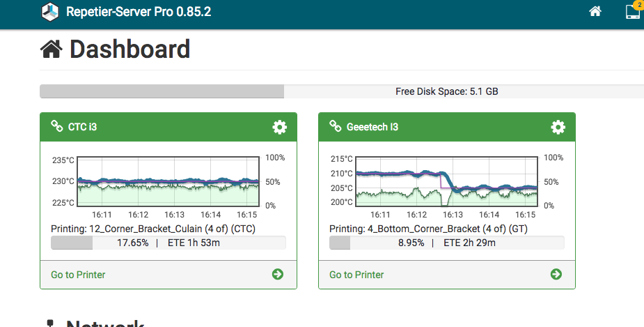Screen dimensions: 644x327
Task: Open the home icon in top navigation bar
Action: tap(595, 11)
